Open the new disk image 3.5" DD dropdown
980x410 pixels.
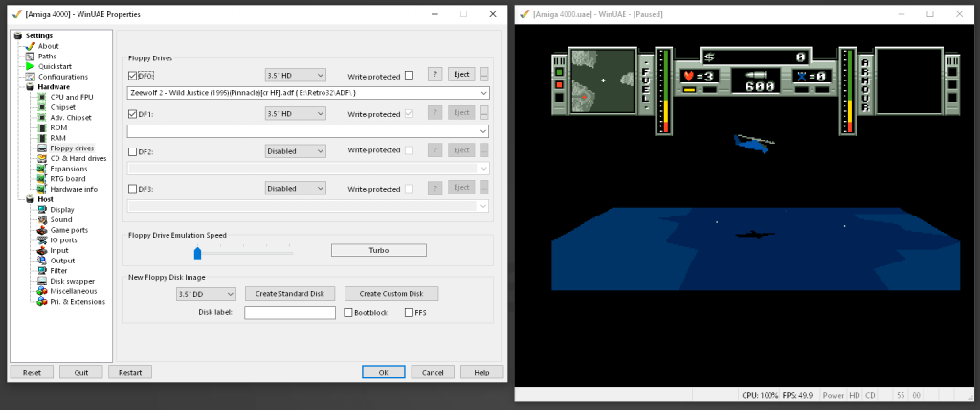tap(206, 293)
